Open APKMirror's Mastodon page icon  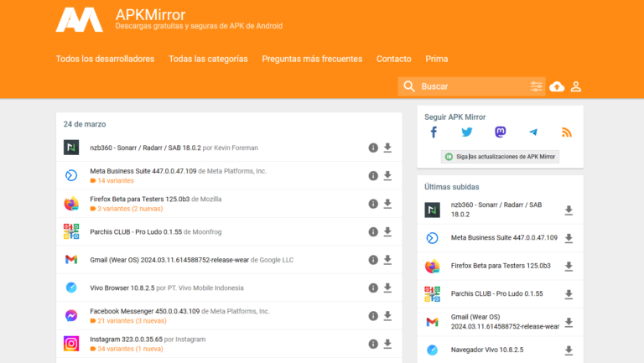[500, 132]
